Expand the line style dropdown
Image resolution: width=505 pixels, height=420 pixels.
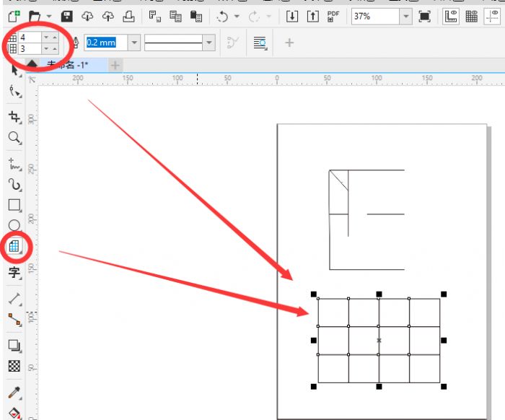(x=209, y=43)
